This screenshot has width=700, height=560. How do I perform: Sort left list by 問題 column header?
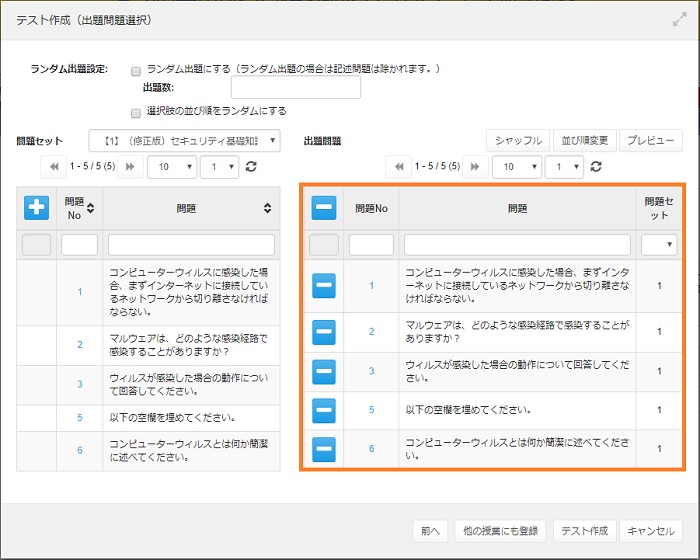pos(267,208)
